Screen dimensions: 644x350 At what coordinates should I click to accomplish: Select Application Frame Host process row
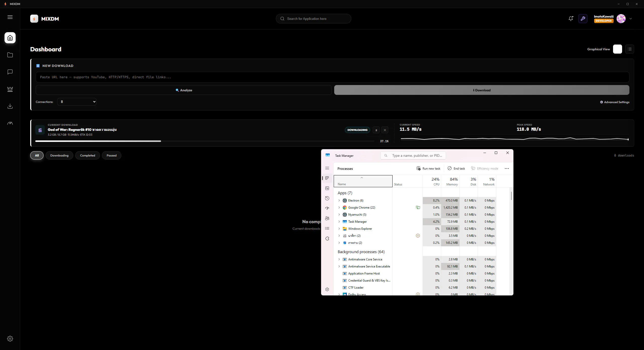pos(415,274)
